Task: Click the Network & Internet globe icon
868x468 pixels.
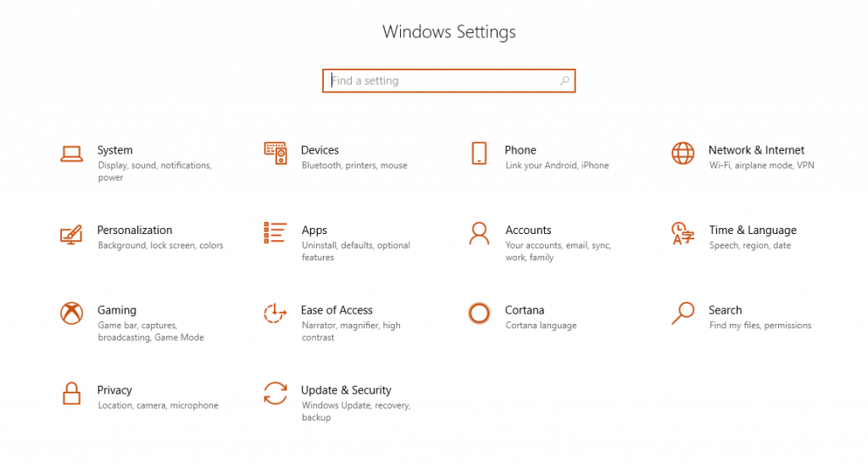Action: (x=682, y=153)
